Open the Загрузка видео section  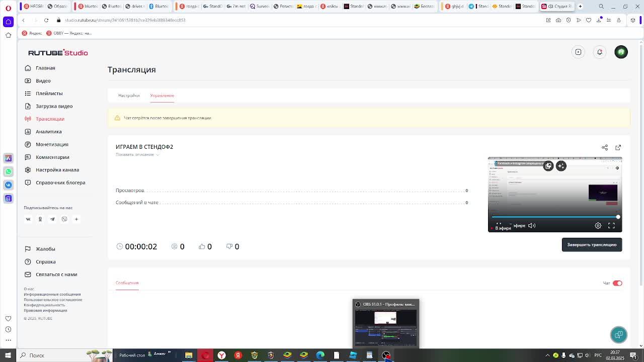[54, 106]
